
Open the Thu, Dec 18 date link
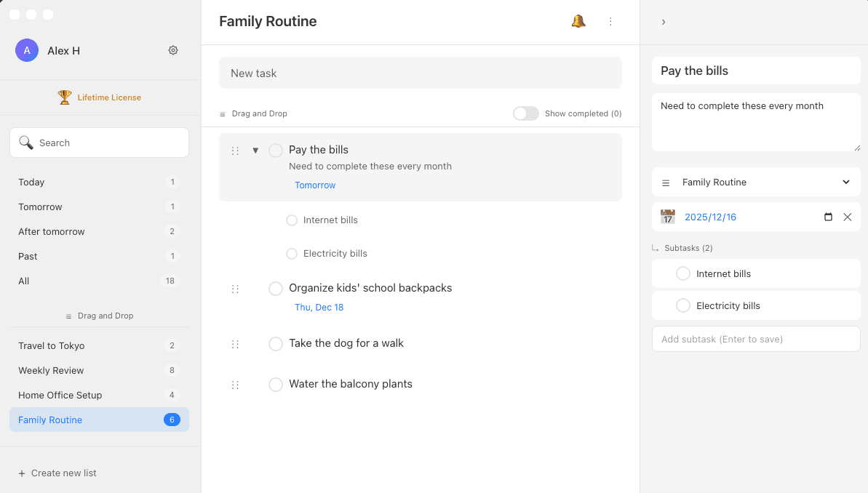pyautogui.click(x=319, y=307)
